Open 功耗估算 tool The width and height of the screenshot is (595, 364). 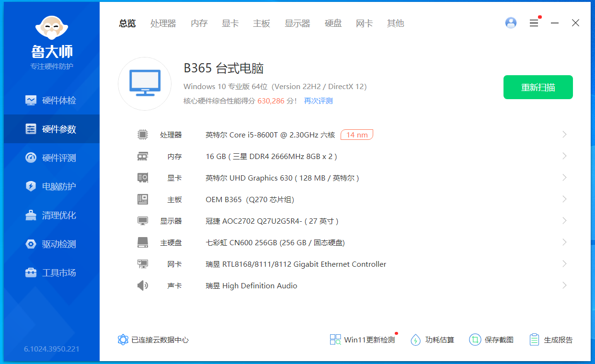pyautogui.click(x=433, y=340)
